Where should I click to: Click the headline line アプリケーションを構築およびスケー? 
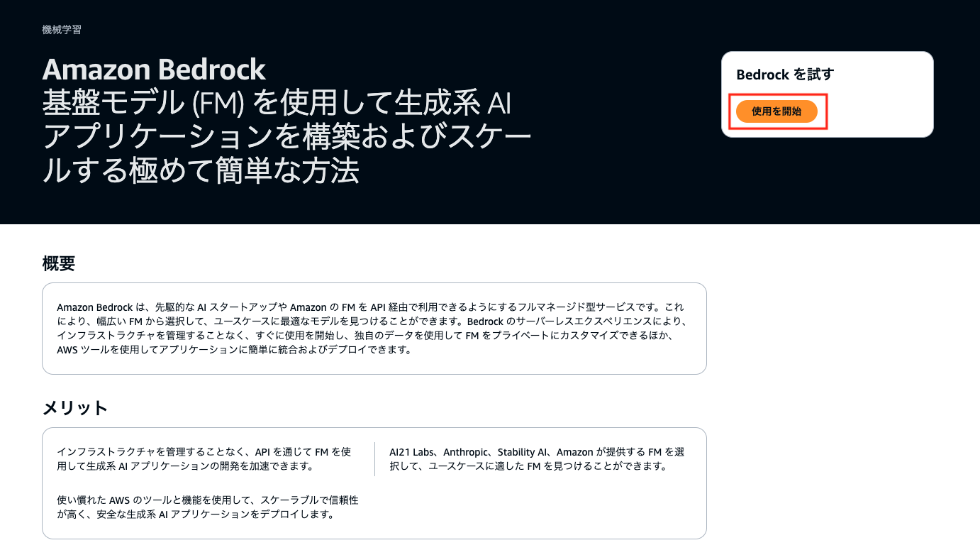(x=287, y=136)
